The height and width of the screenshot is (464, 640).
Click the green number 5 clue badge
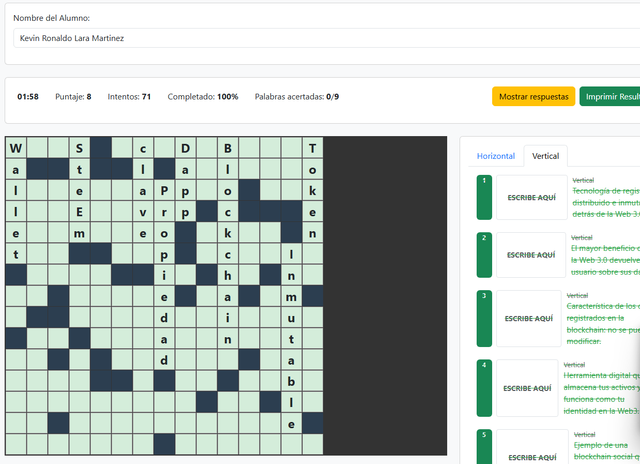coord(484,447)
